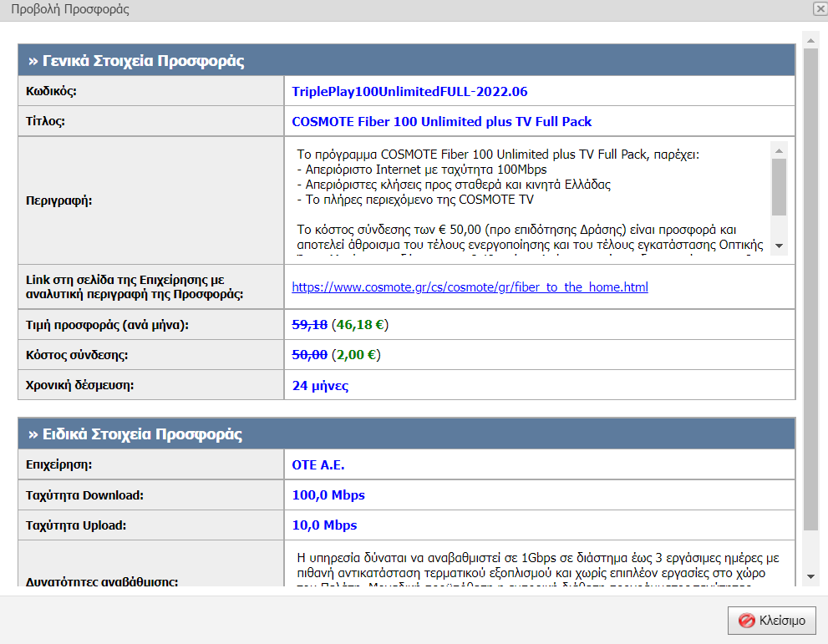Screen dimensions: 828x644
Task: Click the description box scrollbar thumb
Action: (x=779, y=187)
